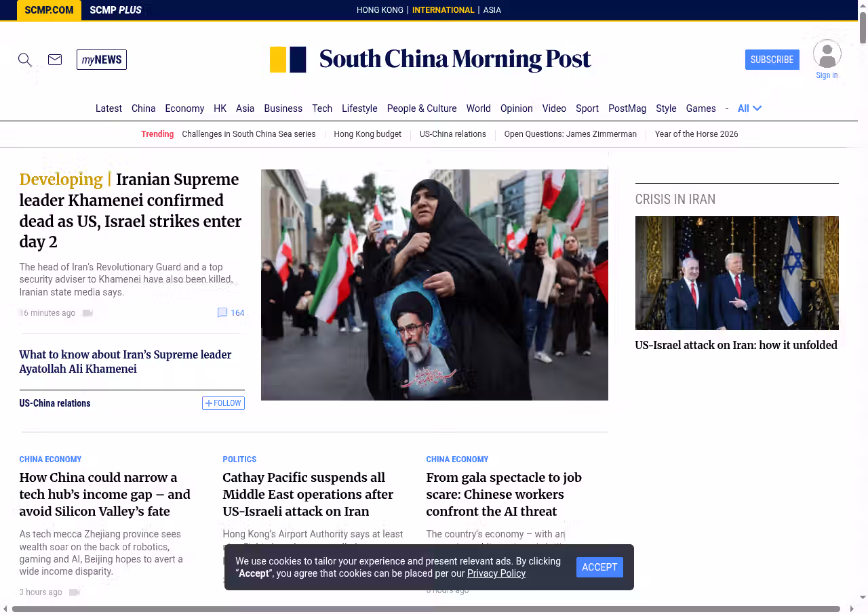Click the South China Morning Post logo
The image size is (868, 614).
pos(430,60)
